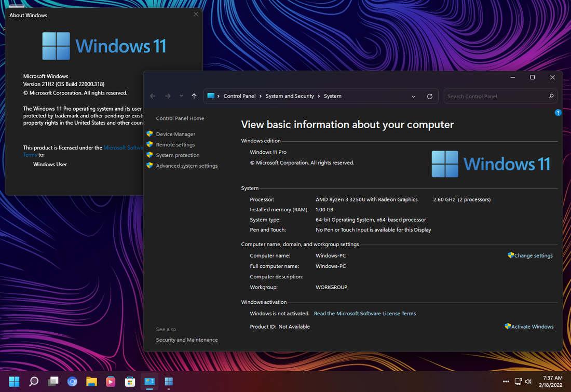This screenshot has height=392, width=571.
Task: Open network status in the system tray
Action: [x=518, y=382]
